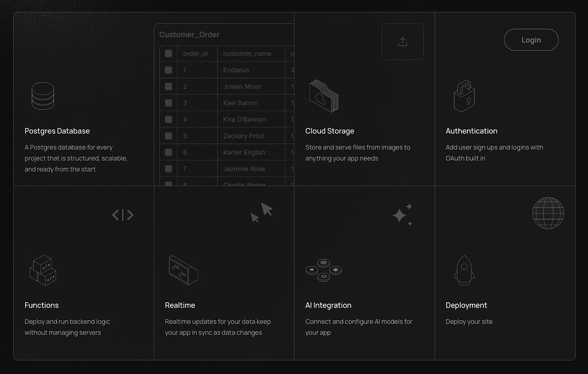Image resolution: width=588 pixels, height=374 pixels.
Task: Click the Deployment rocket icon
Action: pyautogui.click(x=464, y=270)
